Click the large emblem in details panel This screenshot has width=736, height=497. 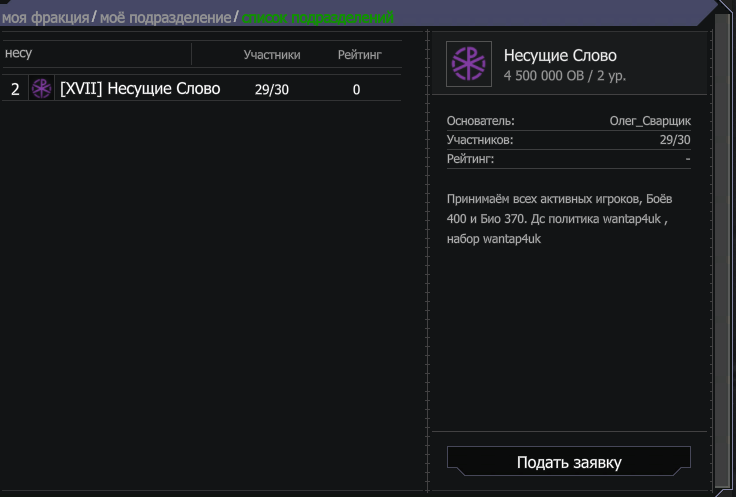tap(468, 64)
